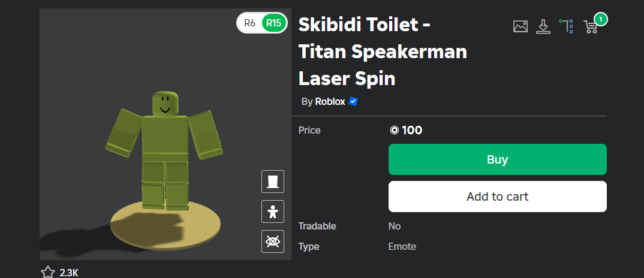Toggle the crossed-out eye icon
The width and height of the screenshot is (644, 278).
tap(273, 241)
